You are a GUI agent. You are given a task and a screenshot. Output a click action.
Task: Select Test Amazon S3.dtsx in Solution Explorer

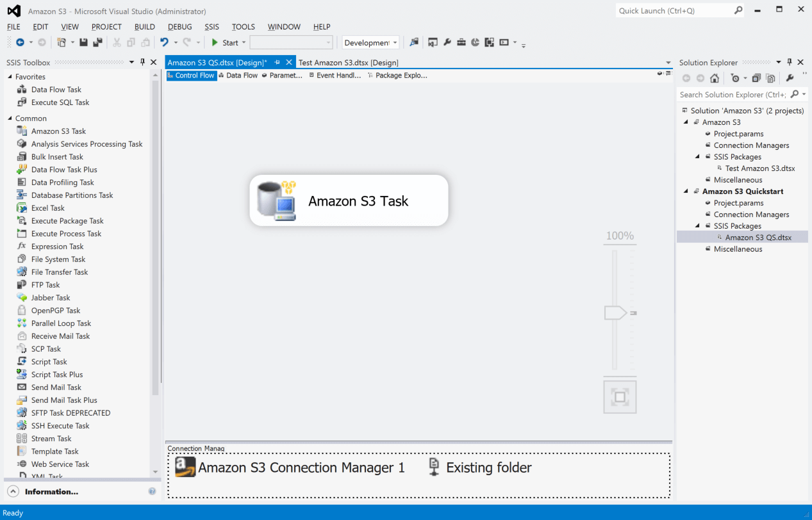coord(759,168)
